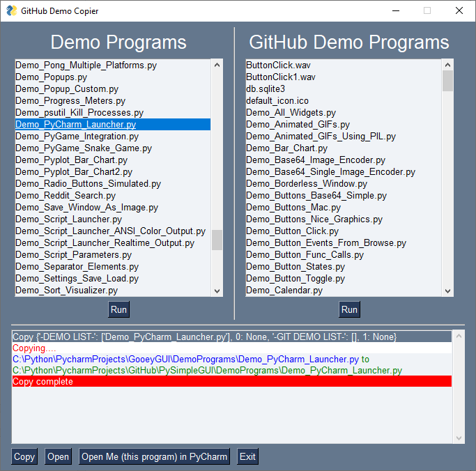
Task: Select Demo_All_Widgets.py
Action: pos(344,113)
